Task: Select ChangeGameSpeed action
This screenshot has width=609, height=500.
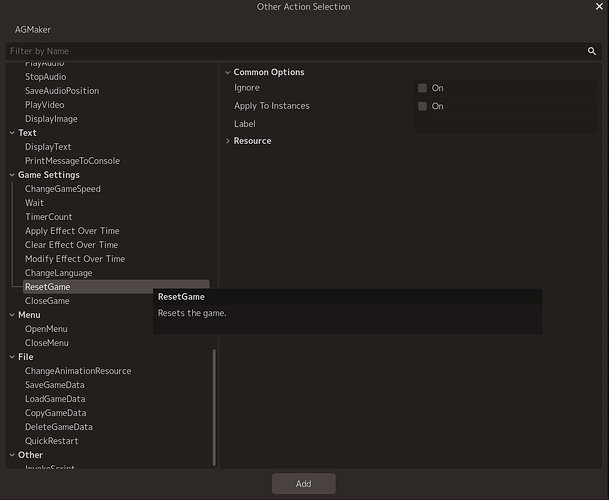Action: click(63, 189)
